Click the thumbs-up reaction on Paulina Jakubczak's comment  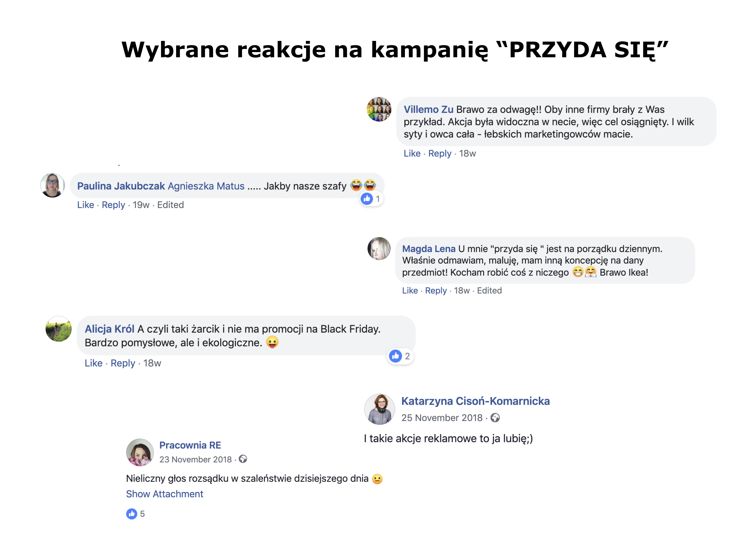point(367,199)
